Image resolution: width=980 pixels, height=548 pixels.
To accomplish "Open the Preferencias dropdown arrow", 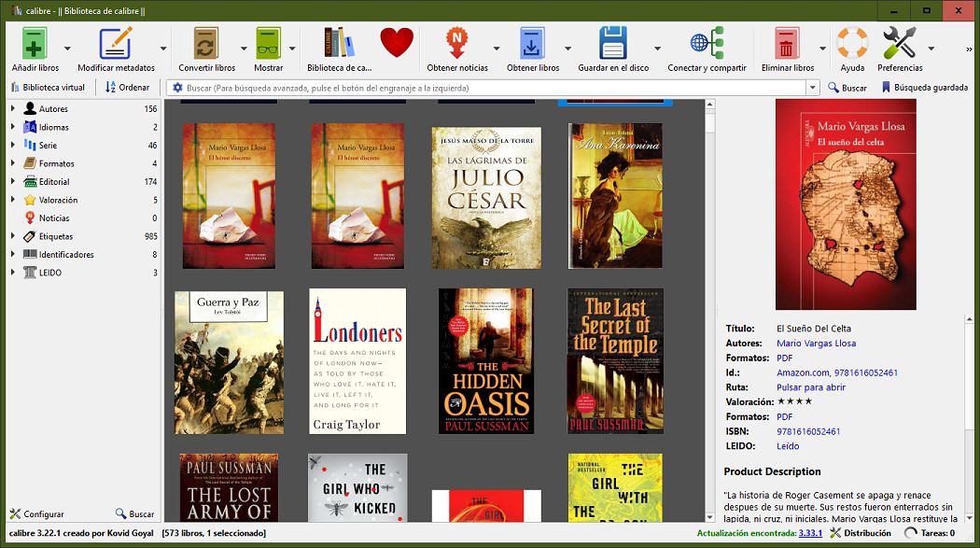I will click(x=931, y=49).
